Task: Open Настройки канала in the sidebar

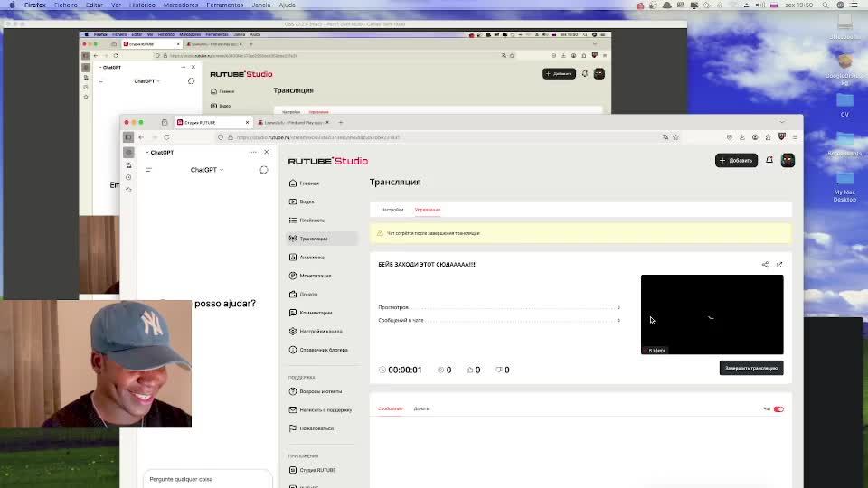Action: coord(316,331)
